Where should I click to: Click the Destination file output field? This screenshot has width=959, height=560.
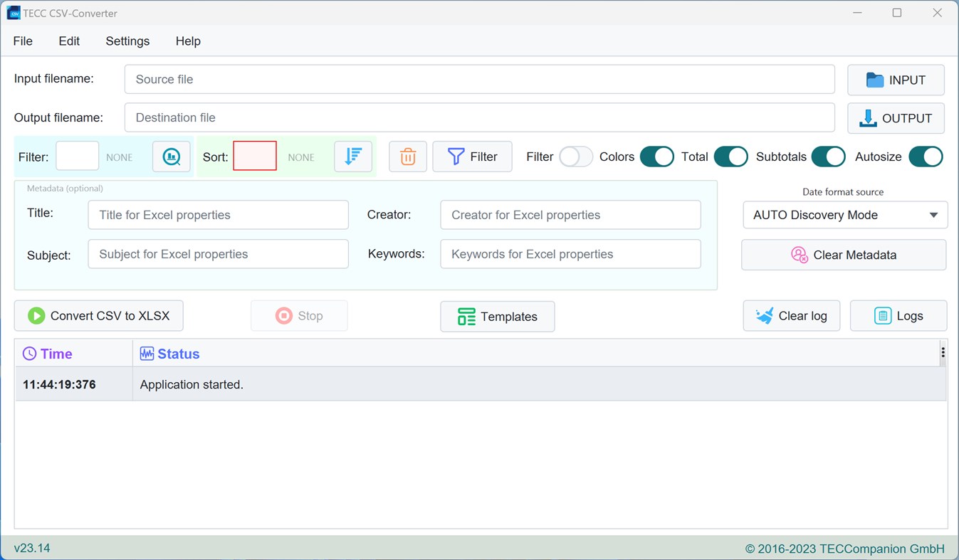coord(479,117)
